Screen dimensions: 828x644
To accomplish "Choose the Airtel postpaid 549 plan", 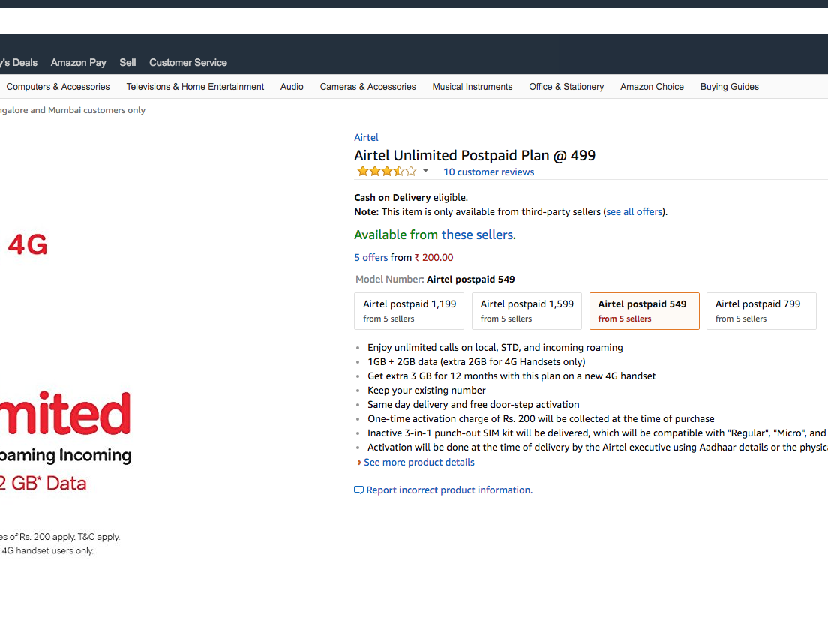I will click(644, 311).
